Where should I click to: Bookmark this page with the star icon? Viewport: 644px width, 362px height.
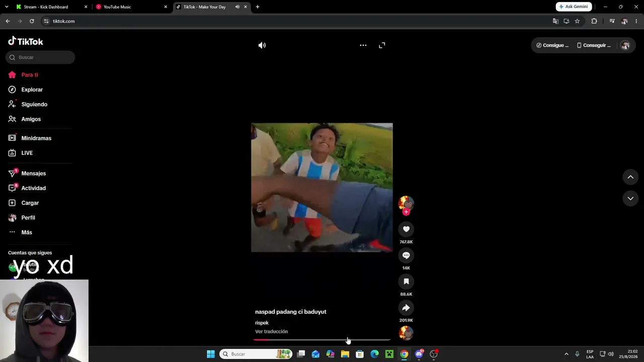pyautogui.click(x=577, y=21)
